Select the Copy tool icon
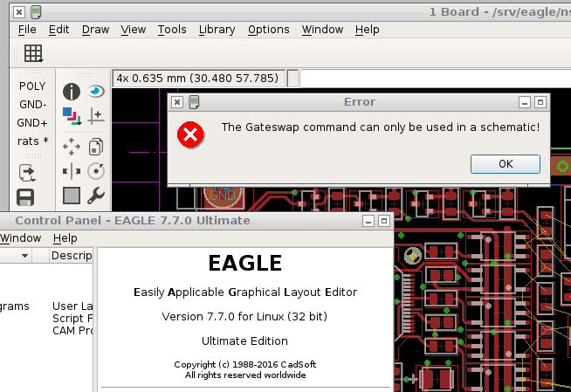Viewport: 571px width, 392px height. (x=96, y=147)
